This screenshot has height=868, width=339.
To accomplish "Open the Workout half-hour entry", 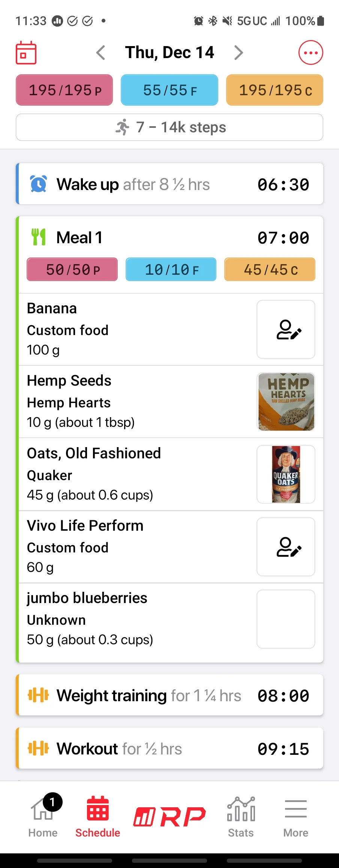I will 169,748.
